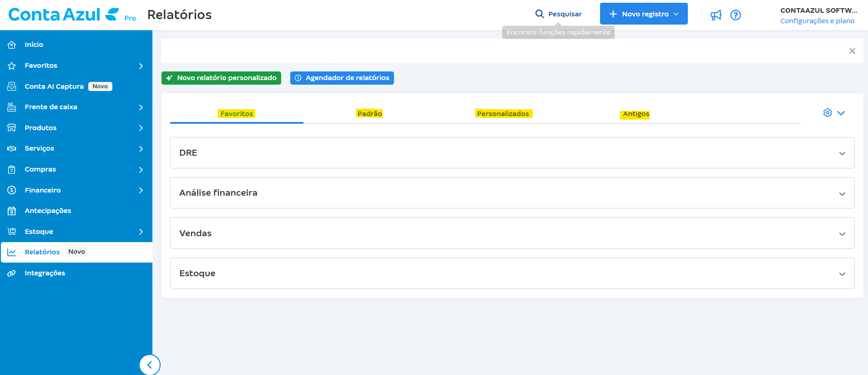Open Configurações e plano link
This screenshot has width=868, height=375.
[817, 21]
